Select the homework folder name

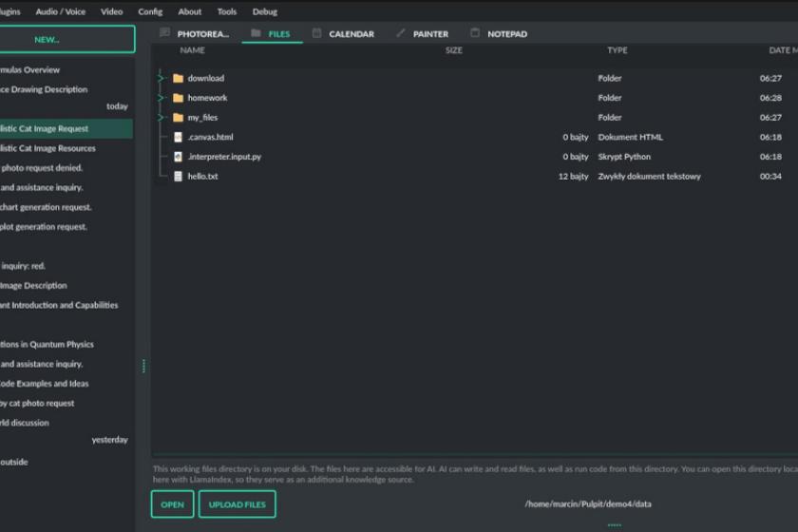click(x=207, y=98)
